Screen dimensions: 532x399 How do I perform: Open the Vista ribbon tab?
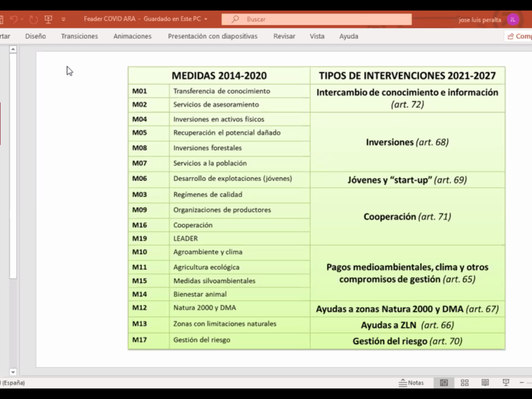pyautogui.click(x=317, y=37)
